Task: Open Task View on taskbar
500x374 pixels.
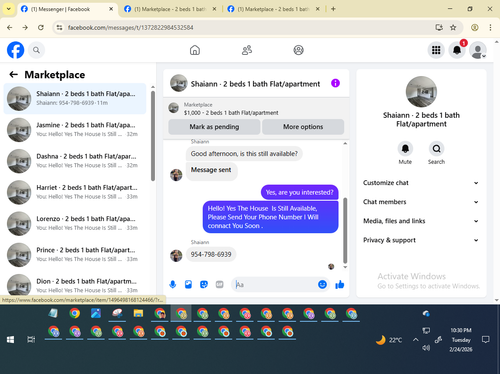Action: pyautogui.click(x=31, y=340)
